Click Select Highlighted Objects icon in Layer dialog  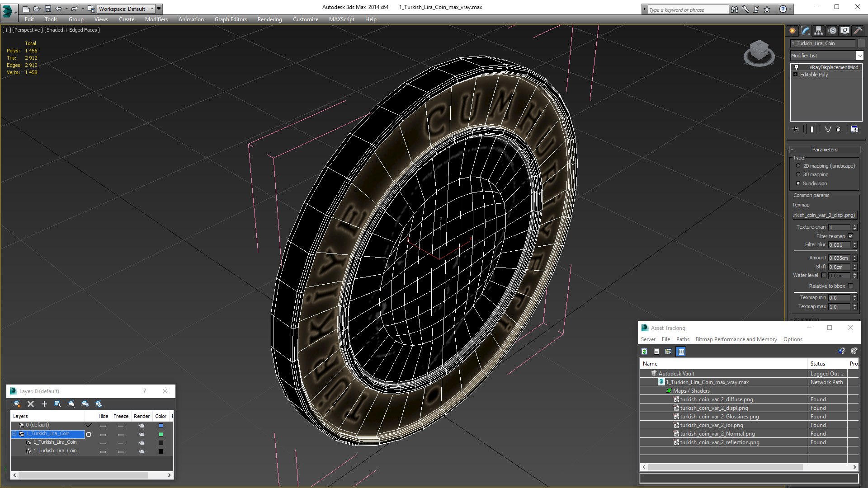(x=58, y=404)
